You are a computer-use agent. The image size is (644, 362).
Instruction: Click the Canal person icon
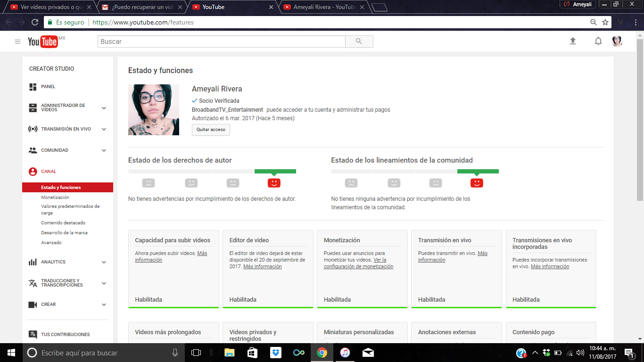[33, 172]
